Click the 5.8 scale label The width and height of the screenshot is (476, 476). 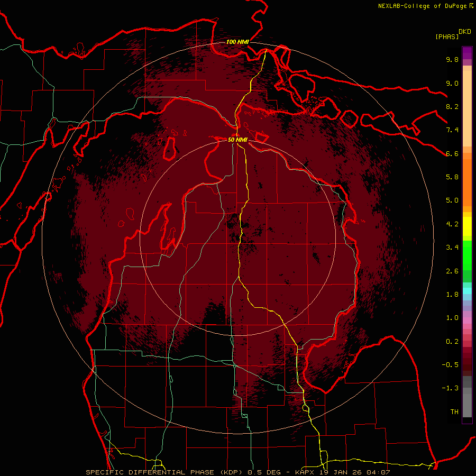click(x=452, y=177)
